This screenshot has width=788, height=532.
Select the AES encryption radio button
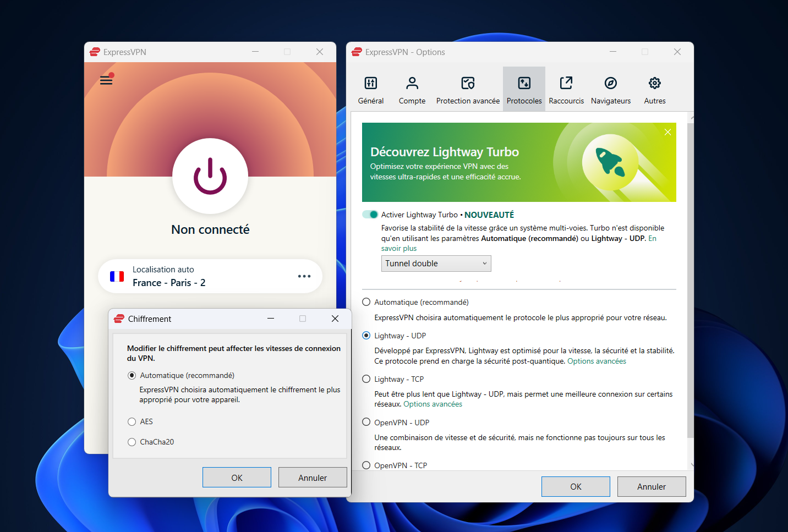[x=132, y=422]
